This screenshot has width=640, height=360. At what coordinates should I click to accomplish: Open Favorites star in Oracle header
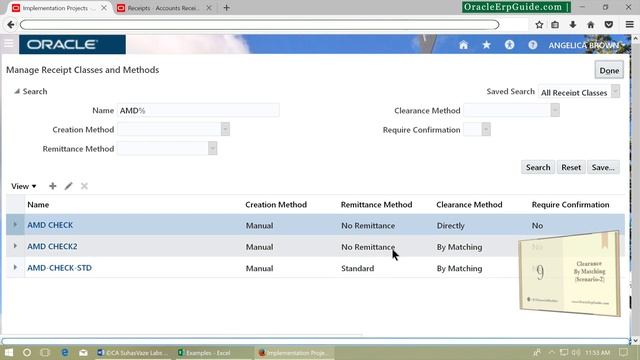point(486,45)
